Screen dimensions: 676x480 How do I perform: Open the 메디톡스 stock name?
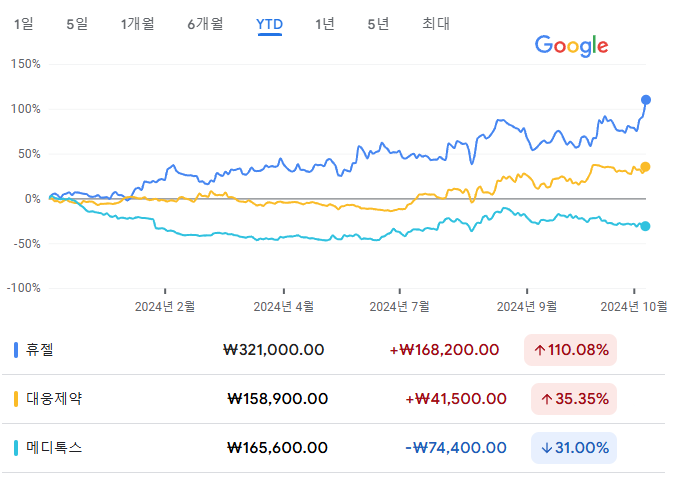pyautogui.click(x=54, y=448)
